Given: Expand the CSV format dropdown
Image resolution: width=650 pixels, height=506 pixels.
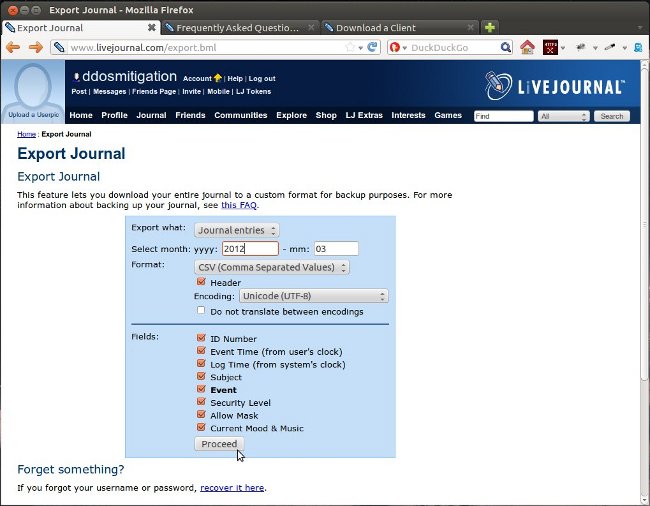Looking at the screenshot, I should [x=271, y=267].
